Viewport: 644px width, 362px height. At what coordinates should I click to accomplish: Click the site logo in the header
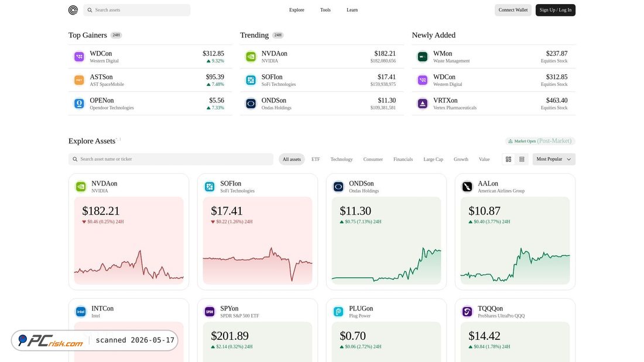click(73, 10)
